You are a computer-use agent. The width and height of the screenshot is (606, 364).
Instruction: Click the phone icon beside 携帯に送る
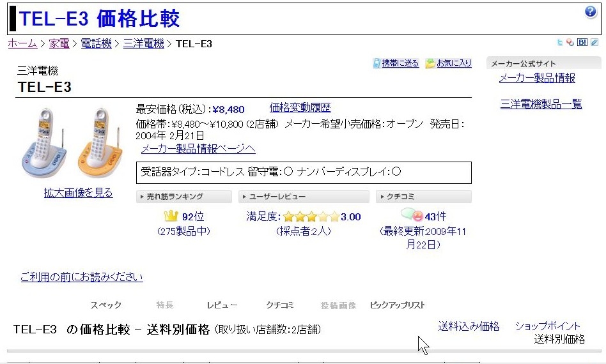377,63
